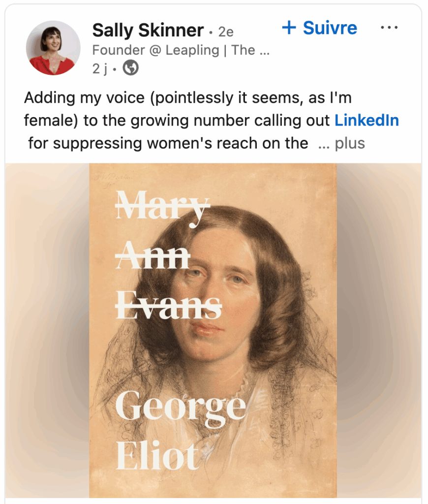
Task: Click the globe public visibility icon
Action: [130, 68]
